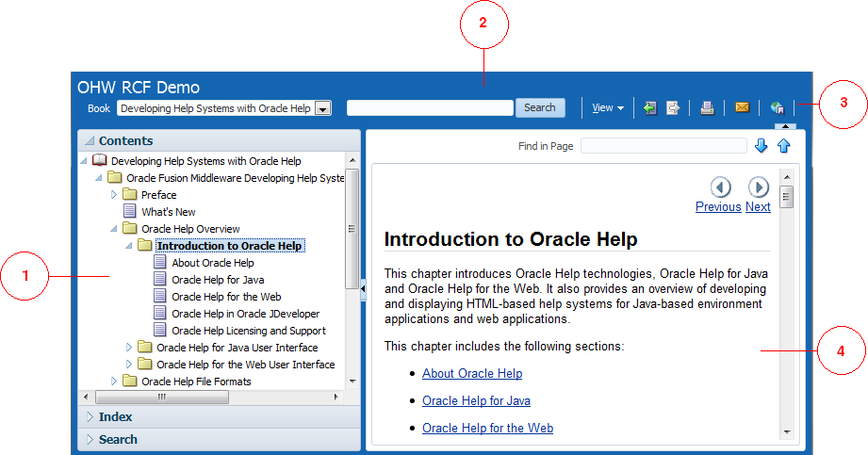The height and width of the screenshot is (455, 868).
Task: Click the contents tree scroll left arrow
Action: click(x=85, y=397)
